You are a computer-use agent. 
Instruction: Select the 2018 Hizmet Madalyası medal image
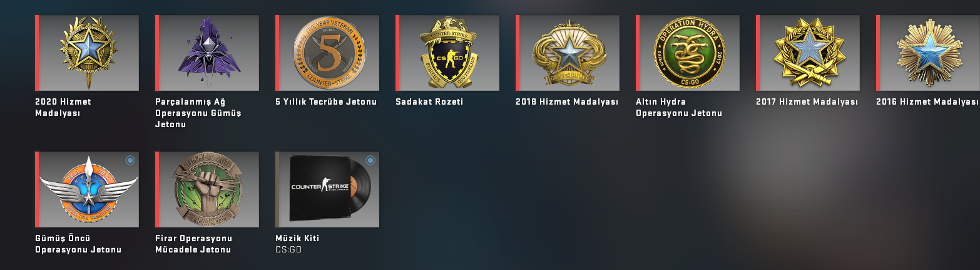point(568,53)
